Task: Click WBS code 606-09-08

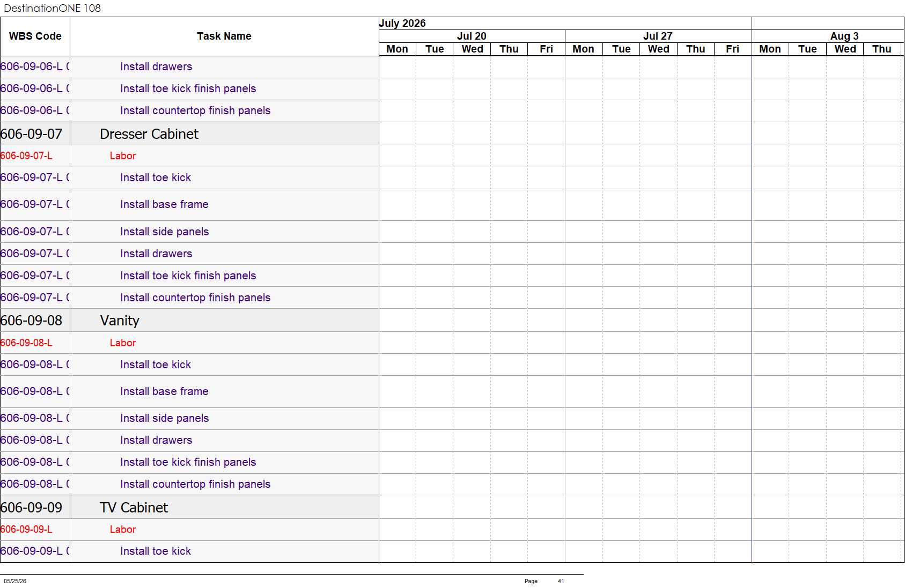Action: (x=32, y=321)
